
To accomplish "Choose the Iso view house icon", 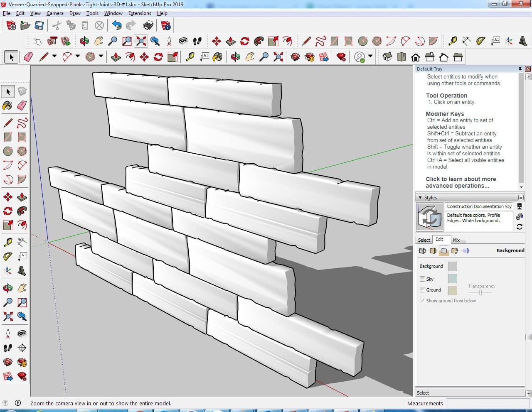I will [387, 57].
